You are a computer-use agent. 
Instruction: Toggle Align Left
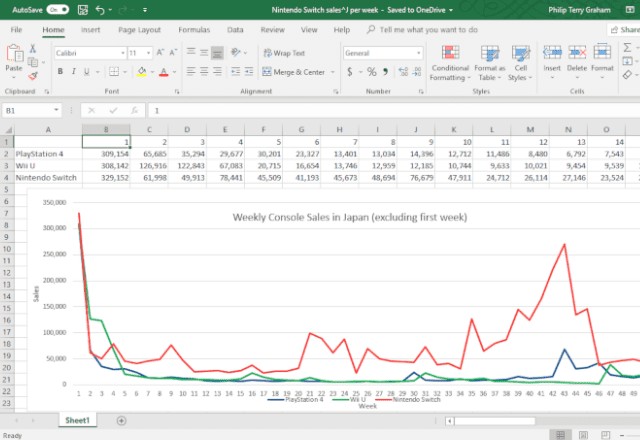(x=191, y=71)
